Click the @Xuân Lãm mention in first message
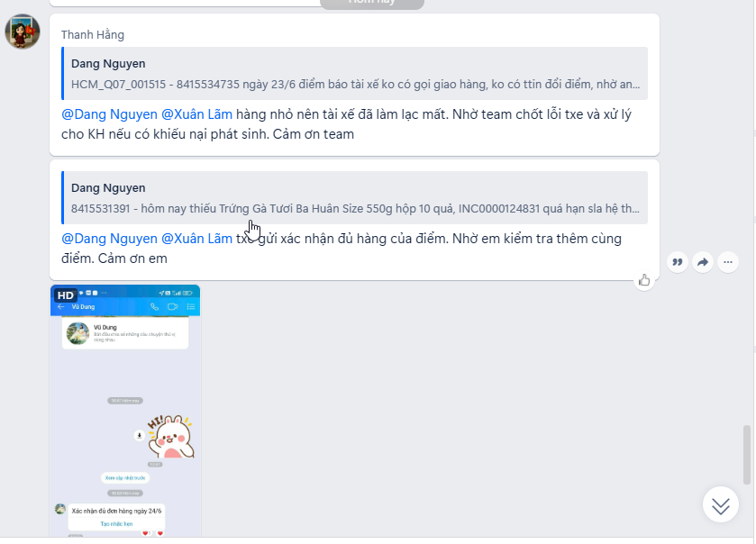 pos(196,114)
